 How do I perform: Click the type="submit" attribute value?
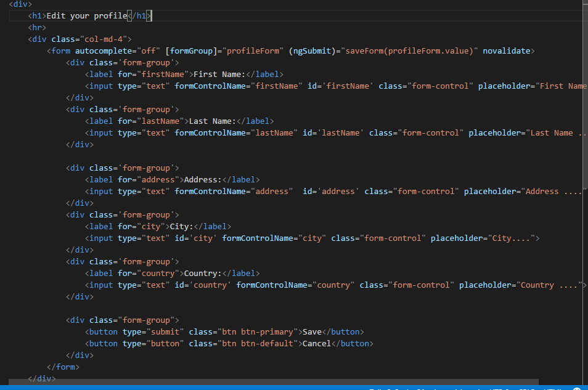[165, 332]
